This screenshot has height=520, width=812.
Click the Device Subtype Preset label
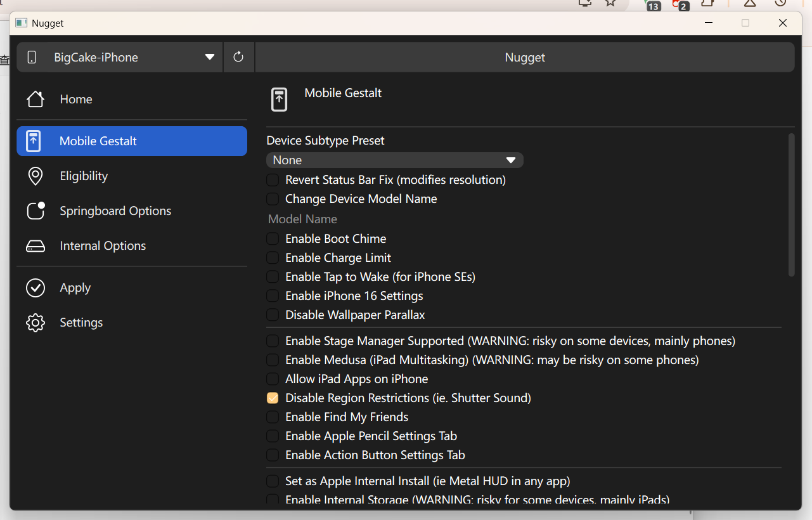pyautogui.click(x=326, y=140)
